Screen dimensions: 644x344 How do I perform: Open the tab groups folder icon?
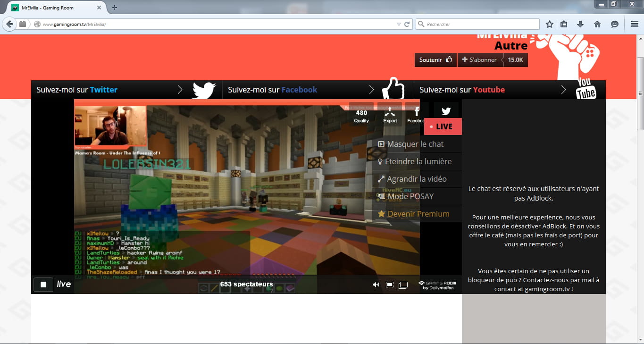tap(23, 24)
